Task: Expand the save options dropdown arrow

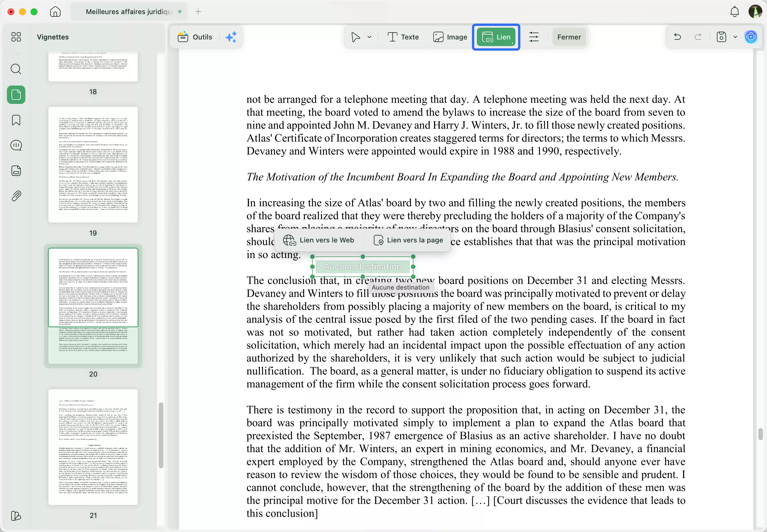Action: [x=735, y=37]
